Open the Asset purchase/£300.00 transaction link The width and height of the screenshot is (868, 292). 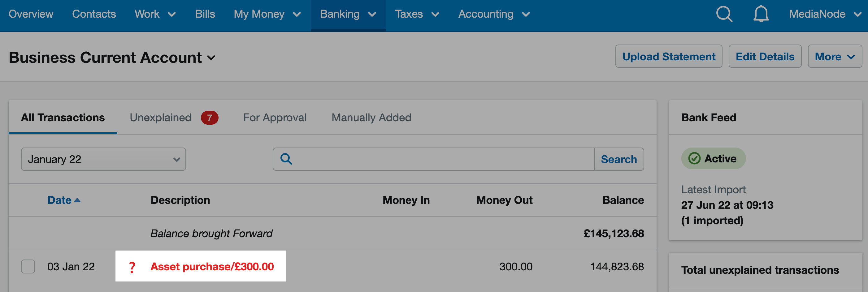tap(212, 267)
